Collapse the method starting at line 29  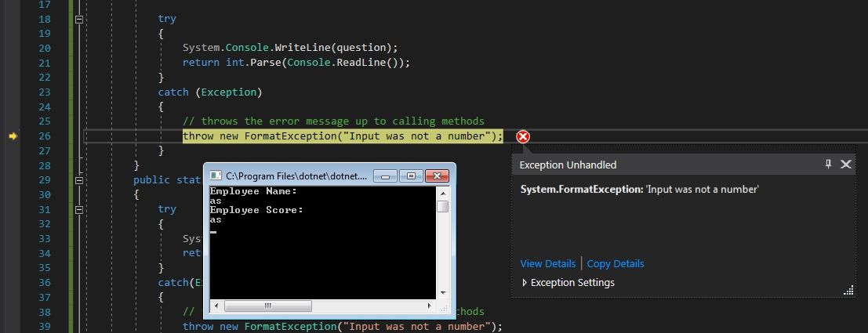[x=78, y=180]
